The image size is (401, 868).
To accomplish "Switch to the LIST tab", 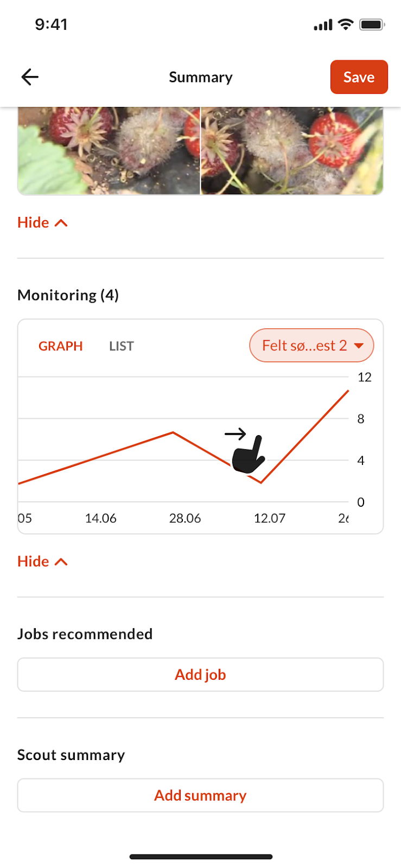I will tap(121, 346).
